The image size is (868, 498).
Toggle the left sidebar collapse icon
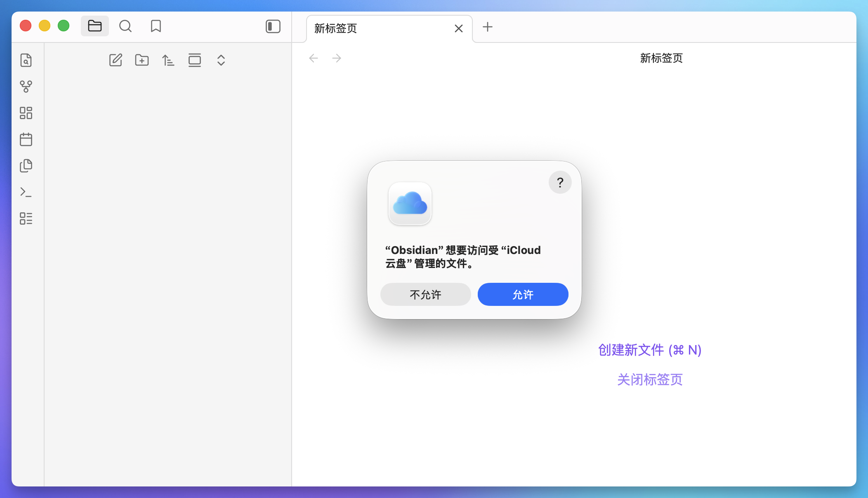click(273, 26)
